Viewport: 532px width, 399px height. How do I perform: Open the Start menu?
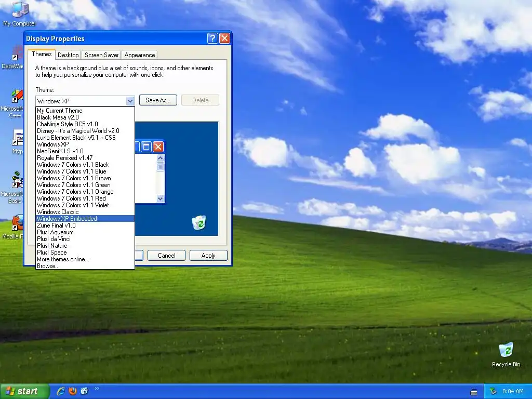(24, 391)
